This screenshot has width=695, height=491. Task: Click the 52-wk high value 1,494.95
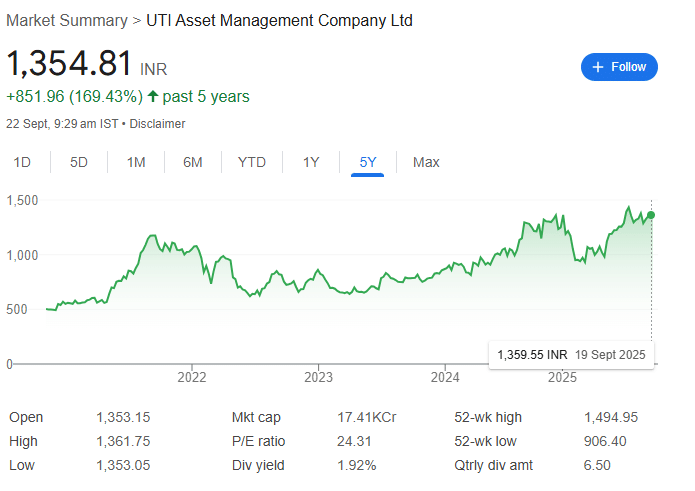click(x=611, y=417)
